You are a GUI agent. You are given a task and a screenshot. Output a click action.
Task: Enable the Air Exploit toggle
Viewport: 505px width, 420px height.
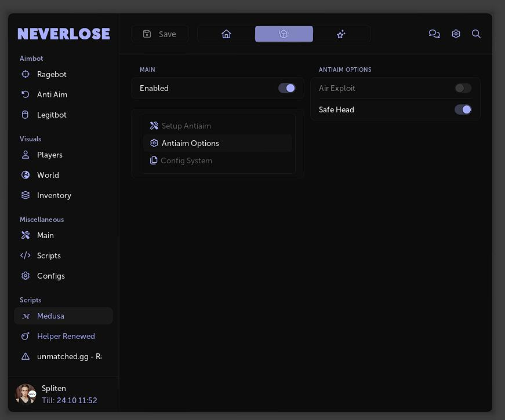pyautogui.click(x=463, y=88)
